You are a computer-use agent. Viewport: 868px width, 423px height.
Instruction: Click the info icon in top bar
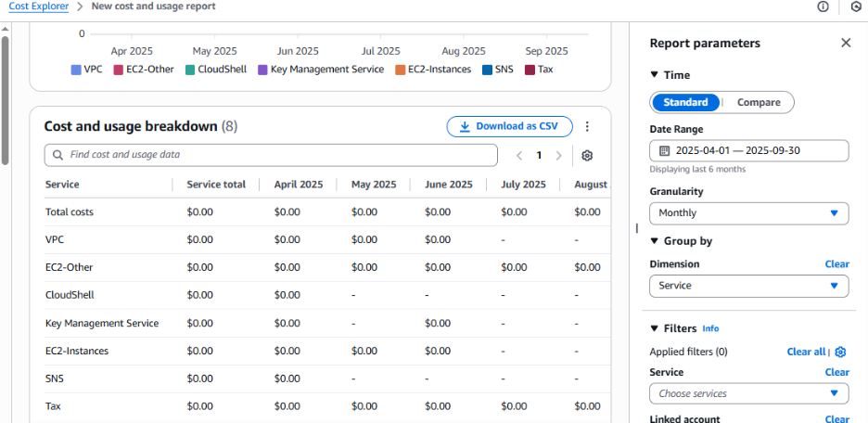[823, 6]
